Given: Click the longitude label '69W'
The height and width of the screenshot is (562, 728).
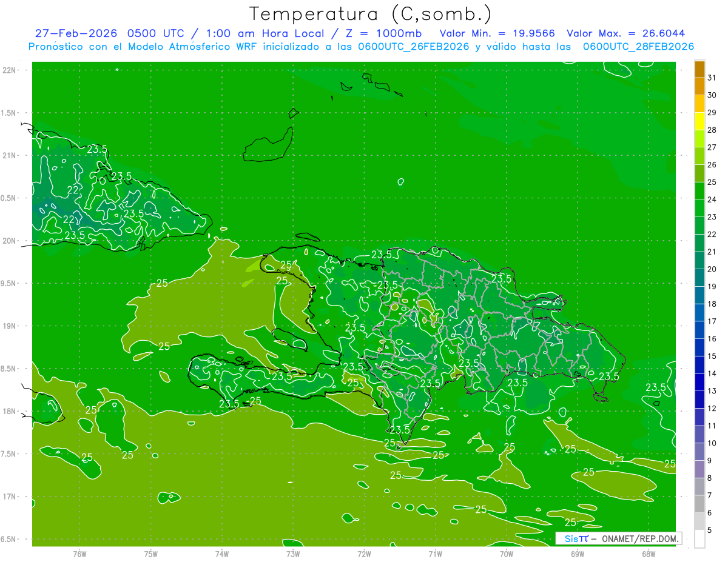Looking at the screenshot, I should [x=578, y=554].
